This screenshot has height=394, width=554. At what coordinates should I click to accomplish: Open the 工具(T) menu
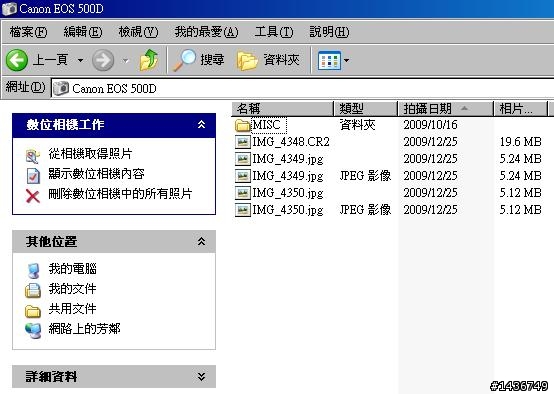(x=274, y=32)
